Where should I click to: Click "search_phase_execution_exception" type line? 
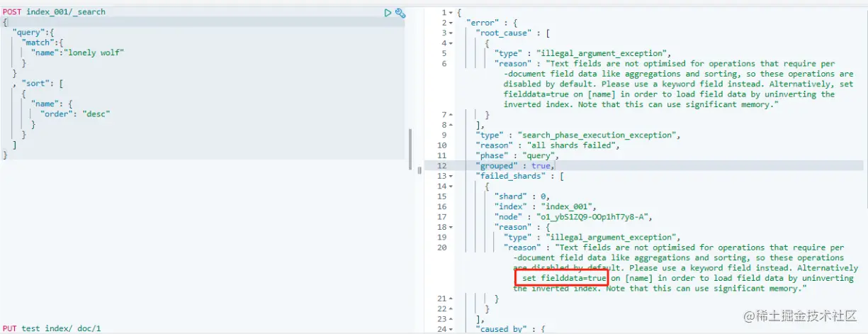[578, 135]
